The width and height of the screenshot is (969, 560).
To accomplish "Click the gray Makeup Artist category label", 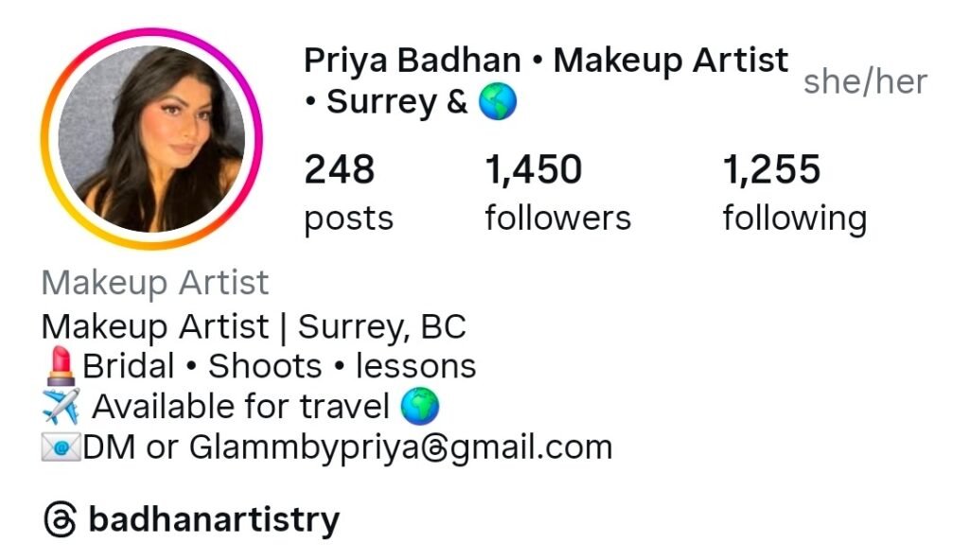I will click(x=154, y=283).
